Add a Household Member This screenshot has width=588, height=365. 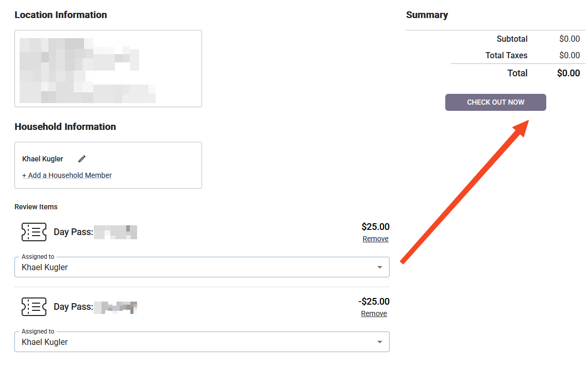click(x=67, y=175)
